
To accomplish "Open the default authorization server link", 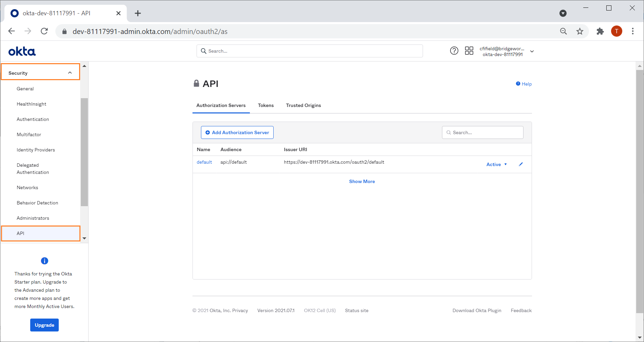I will [204, 162].
